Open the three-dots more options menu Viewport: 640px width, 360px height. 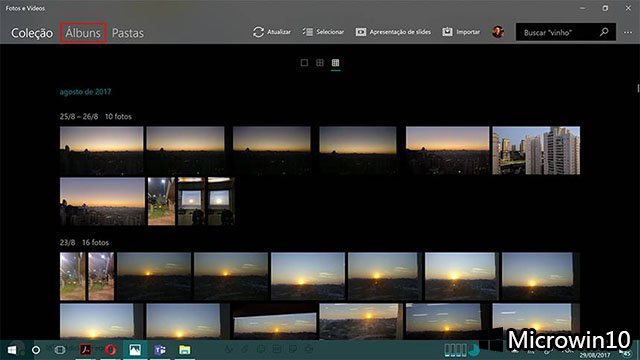click(628, 32)
